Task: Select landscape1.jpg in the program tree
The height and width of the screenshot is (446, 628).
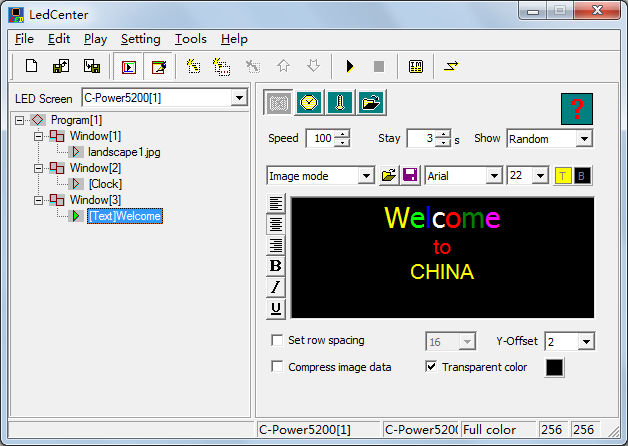Action: coord(124,152)
